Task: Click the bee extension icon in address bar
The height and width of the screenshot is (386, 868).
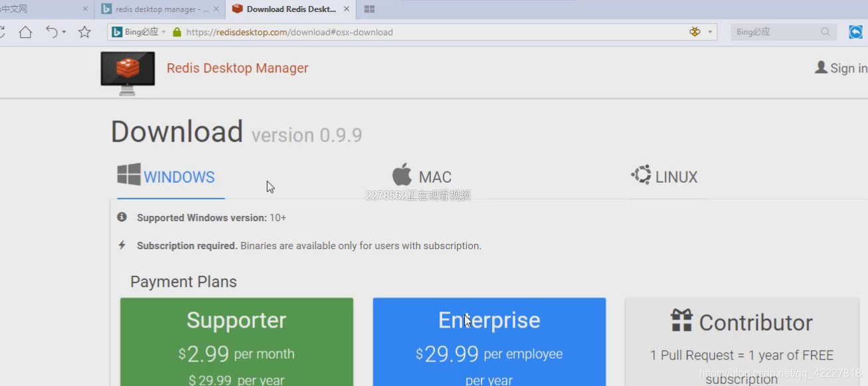Action: pyautogui.click(x=695, y=32)
